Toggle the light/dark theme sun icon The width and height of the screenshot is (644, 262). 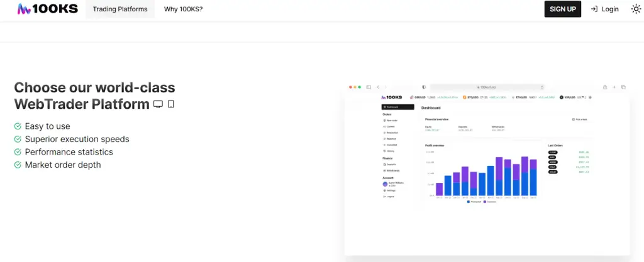tap(636, 9)
